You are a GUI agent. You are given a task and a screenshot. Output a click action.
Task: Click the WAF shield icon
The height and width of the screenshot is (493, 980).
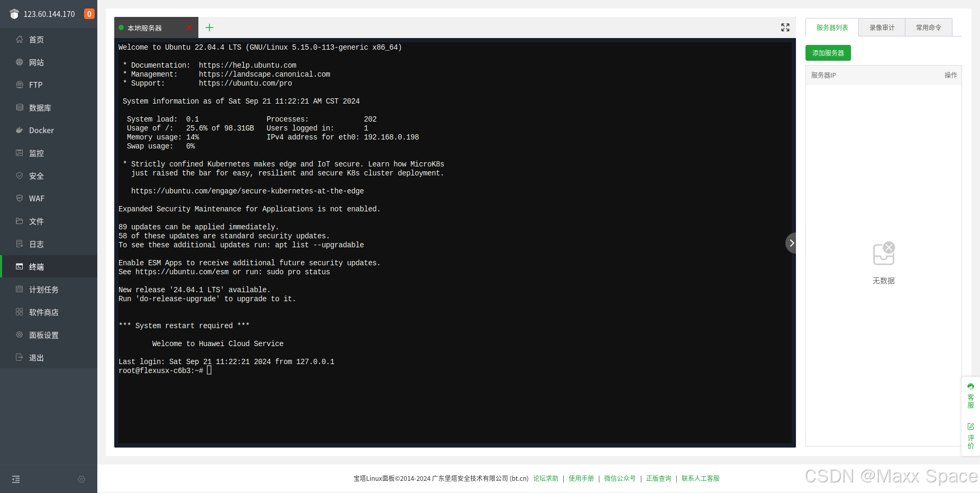pos(20,198)
